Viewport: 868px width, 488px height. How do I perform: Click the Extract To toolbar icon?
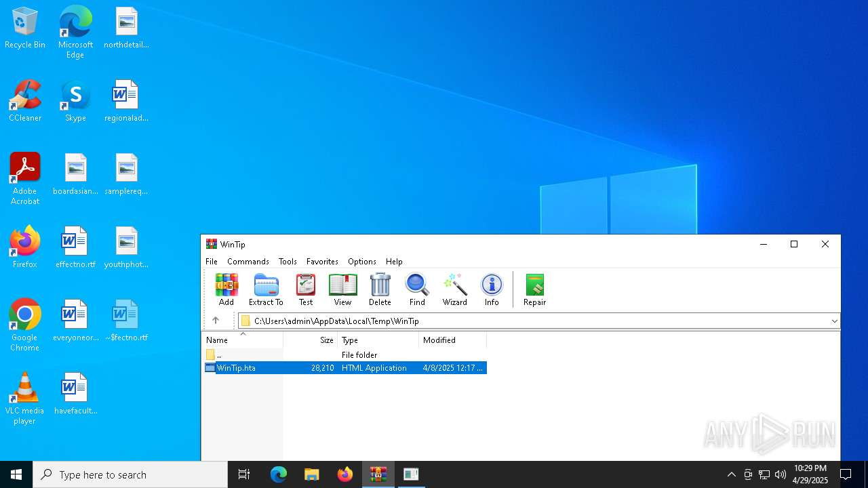[x=266, y=290]
